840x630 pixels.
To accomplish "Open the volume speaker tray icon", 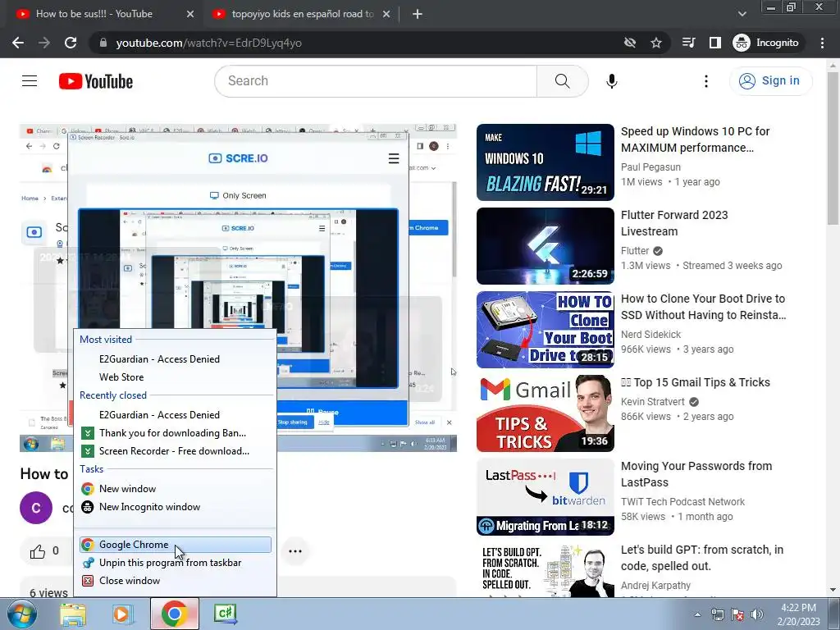I will coord(757,614).
